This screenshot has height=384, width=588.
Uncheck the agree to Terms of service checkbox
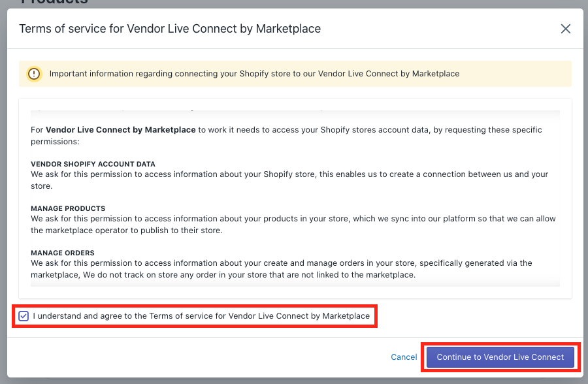tap(24, 316)
